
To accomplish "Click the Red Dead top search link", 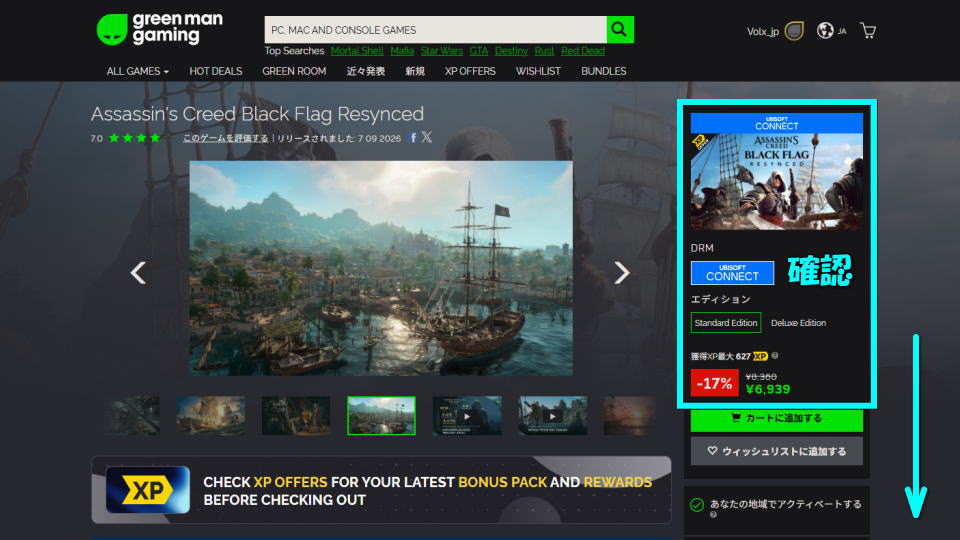I will pyautogui.click(x=583, y=51).
